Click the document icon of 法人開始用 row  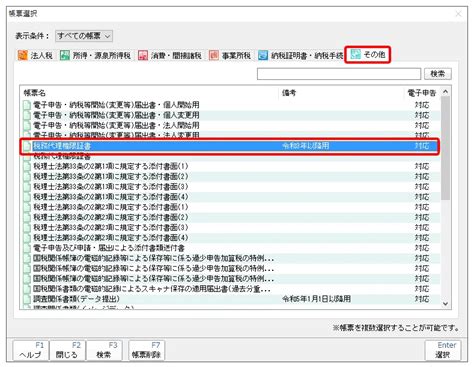pyautogui.click(x=27, y=125)
